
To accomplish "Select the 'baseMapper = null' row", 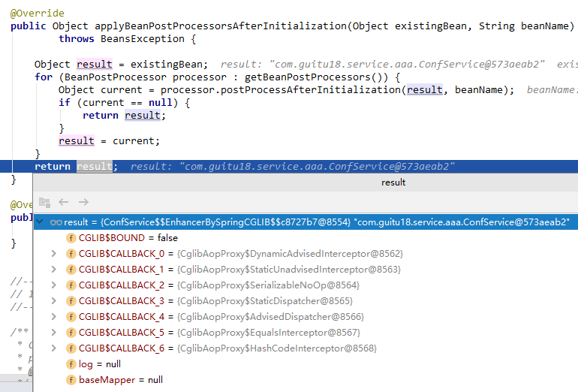I will click(x=306, y=380).
